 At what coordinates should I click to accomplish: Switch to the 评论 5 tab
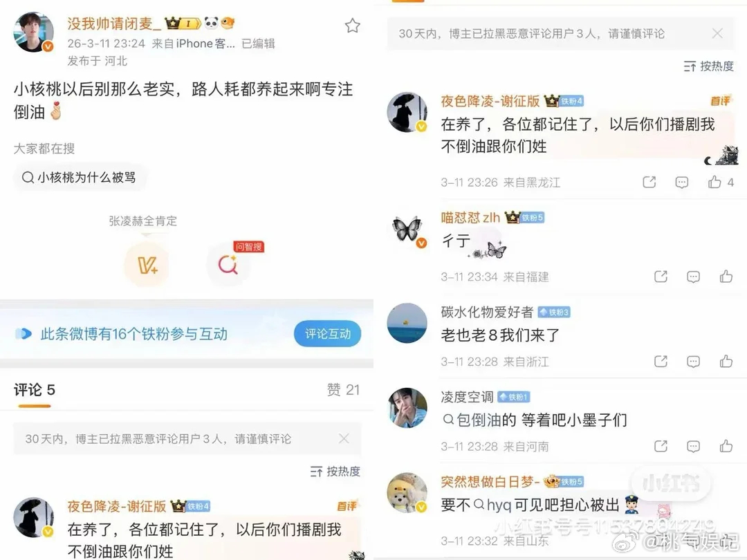(x=35, y=390)
